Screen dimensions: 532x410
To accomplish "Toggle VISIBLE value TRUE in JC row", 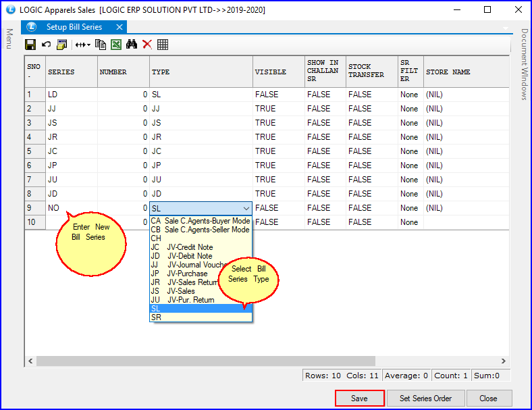I will pos(279,151).
